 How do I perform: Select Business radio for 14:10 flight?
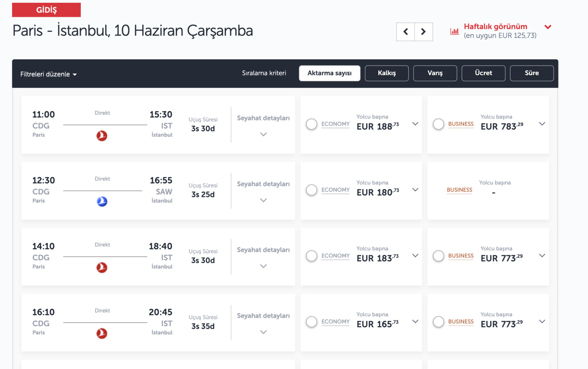[x=438, y=256]
